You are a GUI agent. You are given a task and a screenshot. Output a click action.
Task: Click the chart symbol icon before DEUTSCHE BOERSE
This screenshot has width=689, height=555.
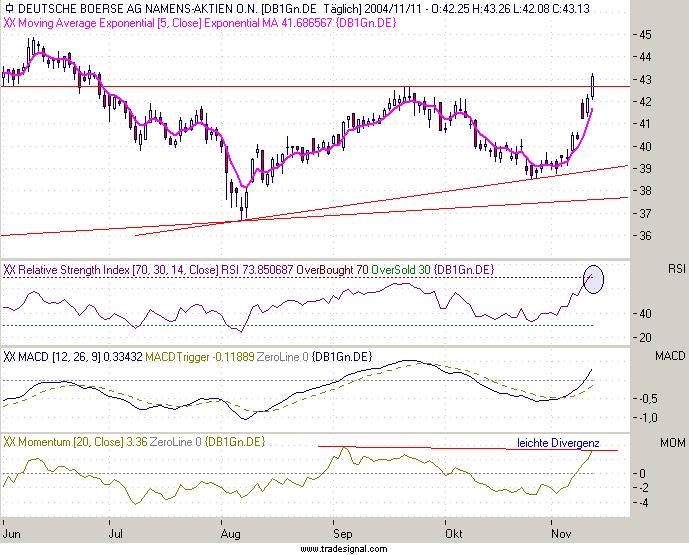click(9, 8)
